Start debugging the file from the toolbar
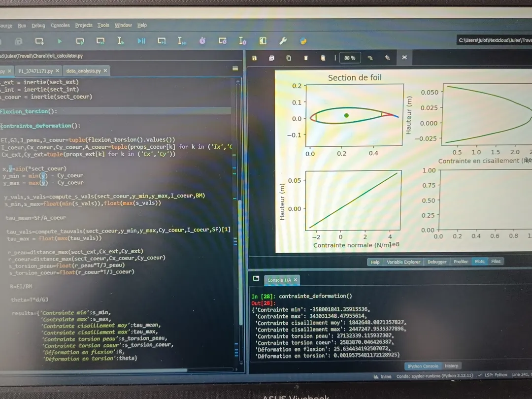 click(x=141, y=41)
